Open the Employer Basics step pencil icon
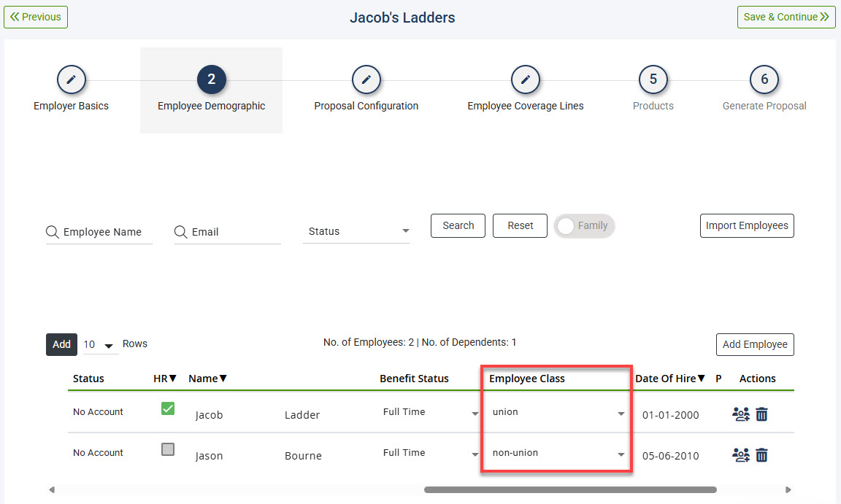This screenshot has height=504, width=841. pos(71,80)
